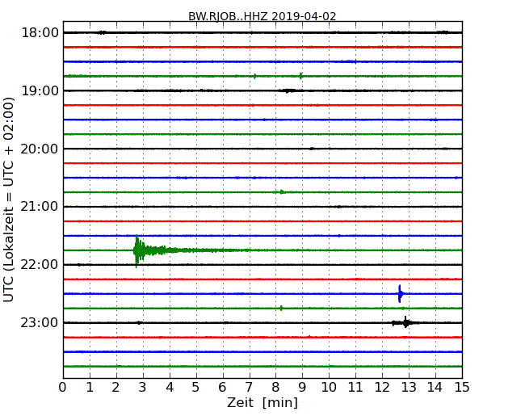
Task: Click the 22:00 time axis label
Action: coord(40,265)
